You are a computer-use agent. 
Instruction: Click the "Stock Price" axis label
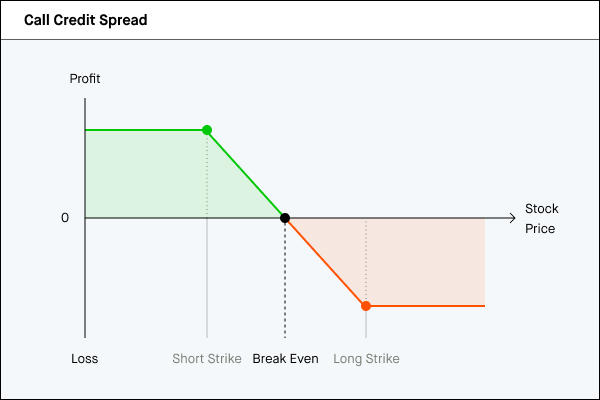[x=541, y=219]
